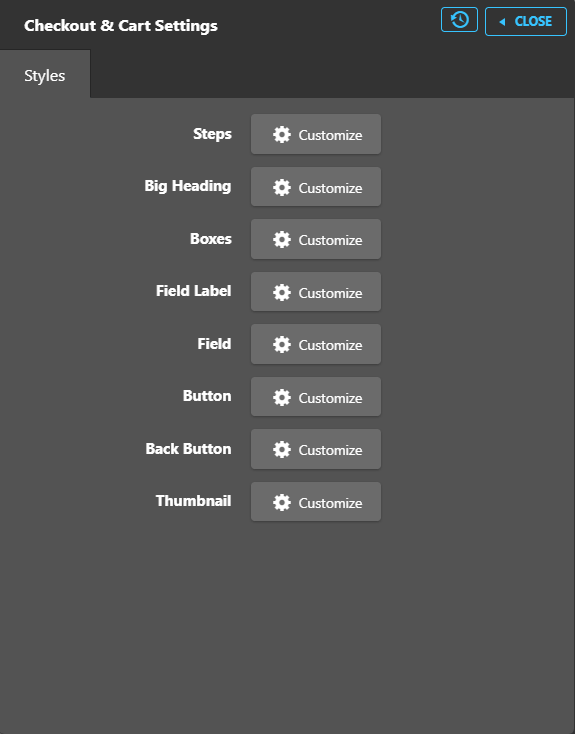Click the gear icon for Field Label
This screenshot has width=575, height=734.
click(x=282, y=292)
